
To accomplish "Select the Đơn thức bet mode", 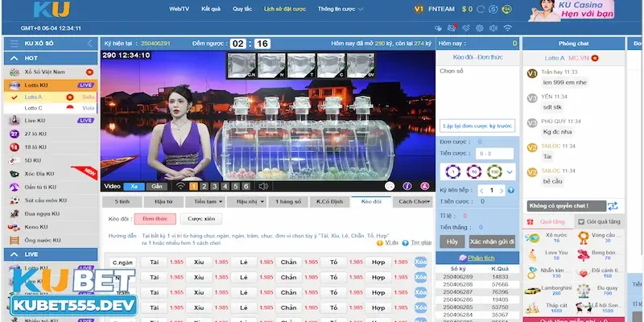I will (x=155, y=219).
